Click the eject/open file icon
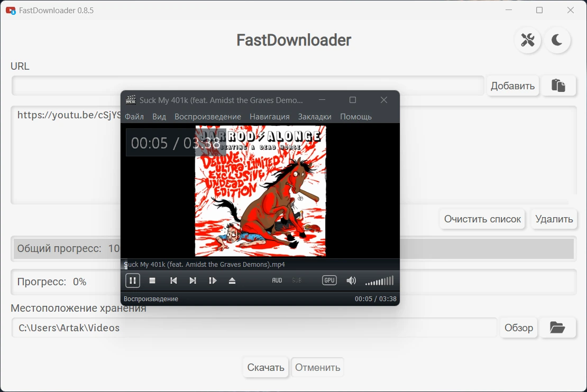Screen dimensions: 587x392 pos(232,281)
